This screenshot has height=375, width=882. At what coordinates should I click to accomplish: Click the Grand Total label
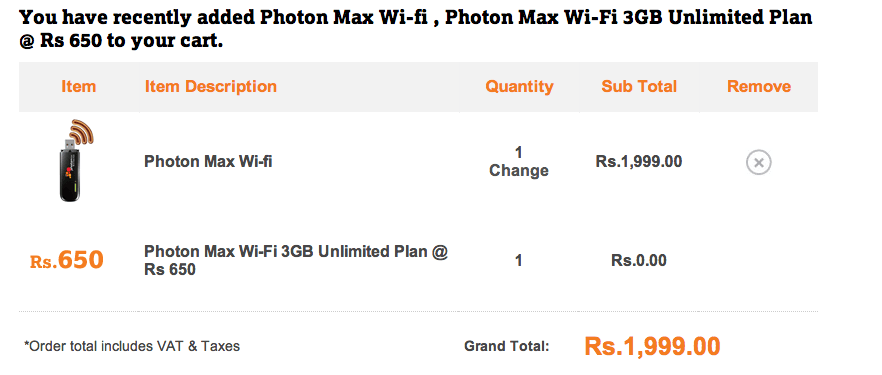click(506, 346)
